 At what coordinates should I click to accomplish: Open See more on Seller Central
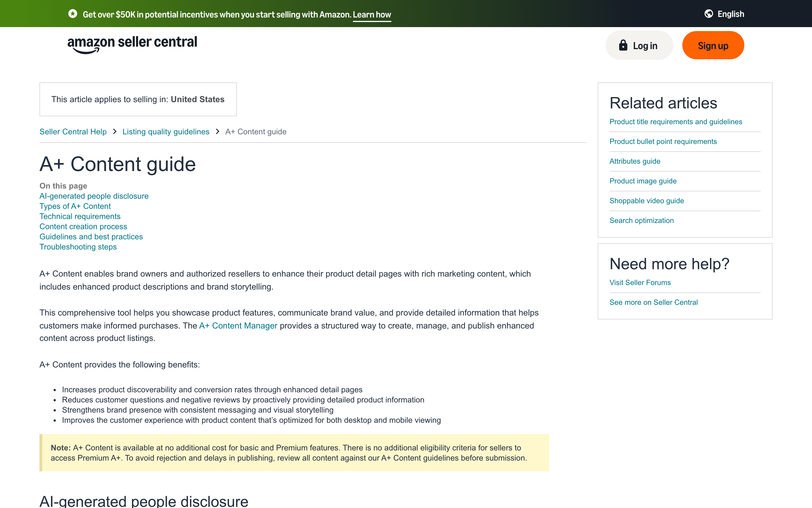pyautogui.click(x=654, y=302)
